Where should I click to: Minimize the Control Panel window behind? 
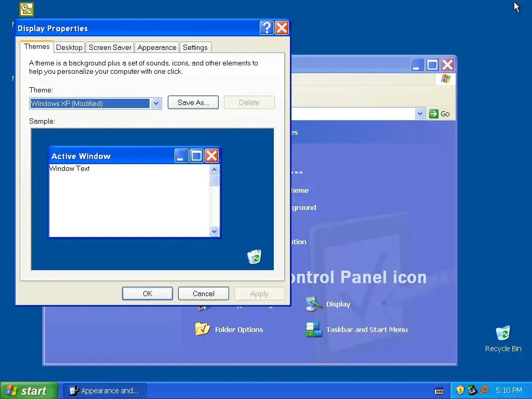(x=417, y=64)
